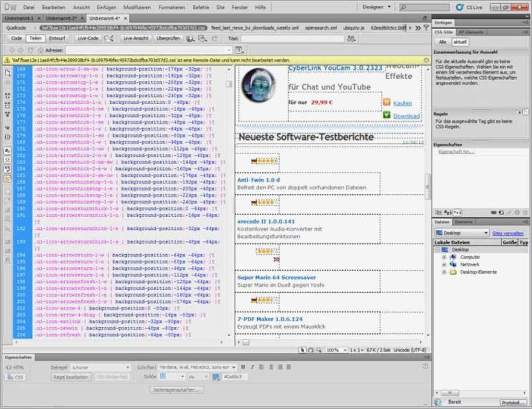Click the Live-Code inspect mode icon
532x409 pixels.
(x=108, y=38)
